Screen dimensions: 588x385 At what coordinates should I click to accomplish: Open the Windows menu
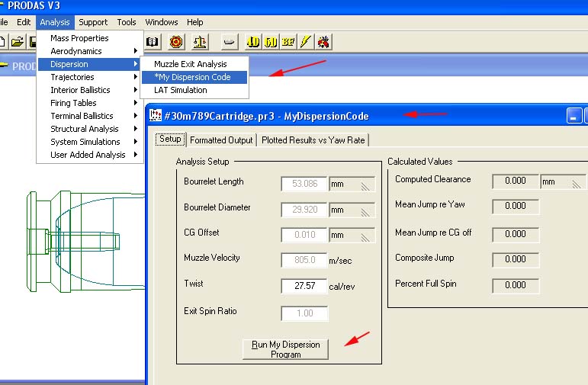point(161,23)
